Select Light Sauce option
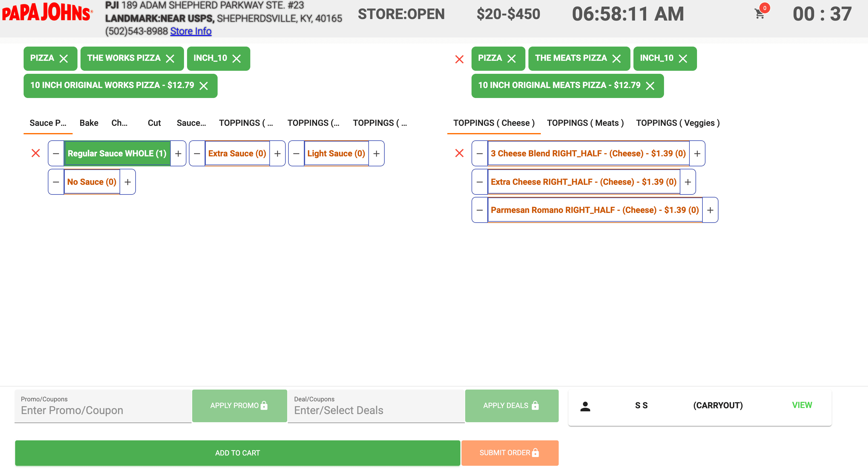 pos(336,154)
